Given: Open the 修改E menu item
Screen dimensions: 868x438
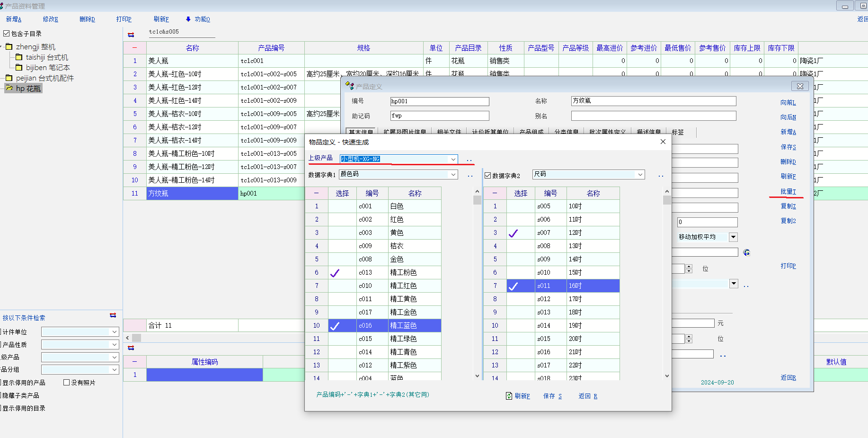Looking at the screenshot, I should click(x=50, y=19).
